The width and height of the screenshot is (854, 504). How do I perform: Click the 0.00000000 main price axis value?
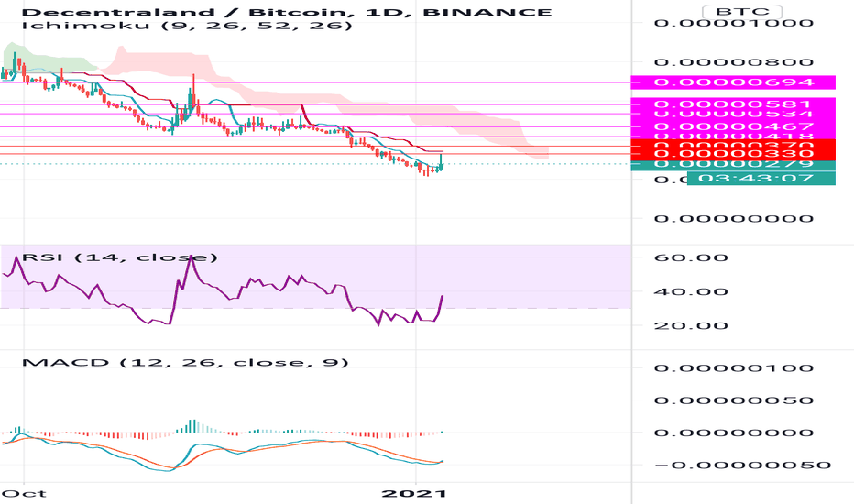click(734, 218)
